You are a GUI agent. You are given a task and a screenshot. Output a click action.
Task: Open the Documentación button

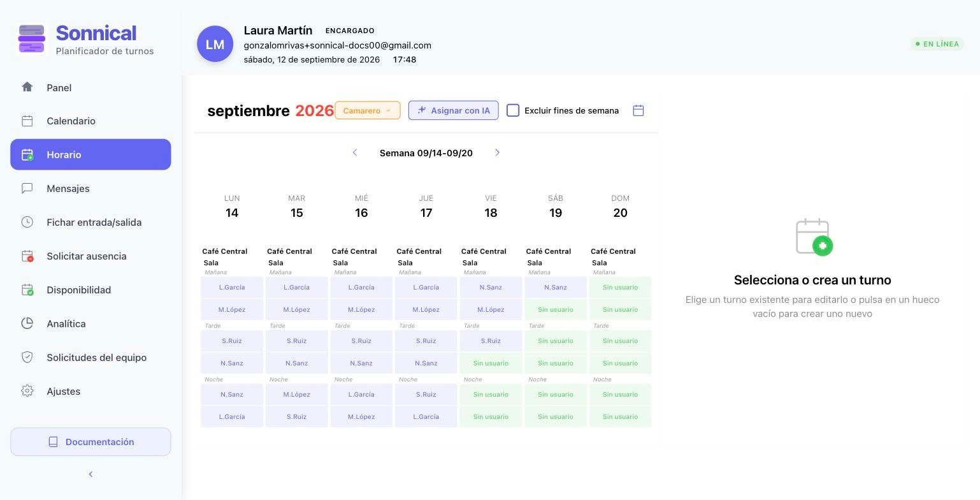click(90, 442)
